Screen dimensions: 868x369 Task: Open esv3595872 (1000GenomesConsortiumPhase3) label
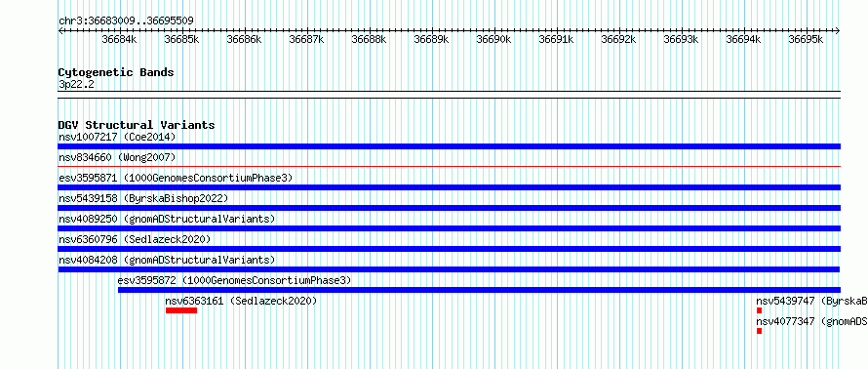[235, 280]
